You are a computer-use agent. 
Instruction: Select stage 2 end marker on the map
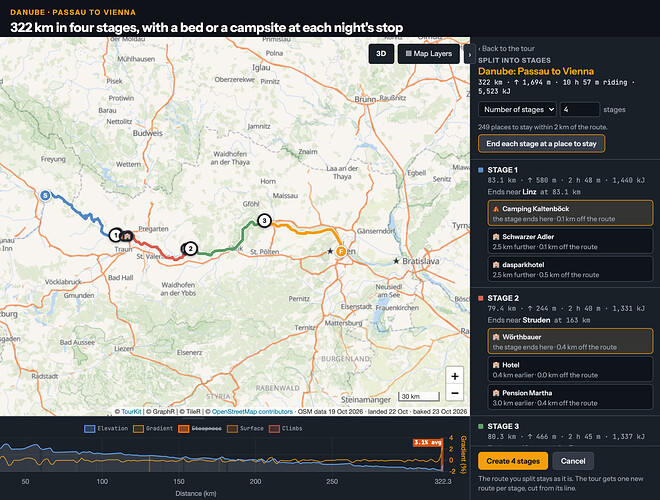coord(190,249)
